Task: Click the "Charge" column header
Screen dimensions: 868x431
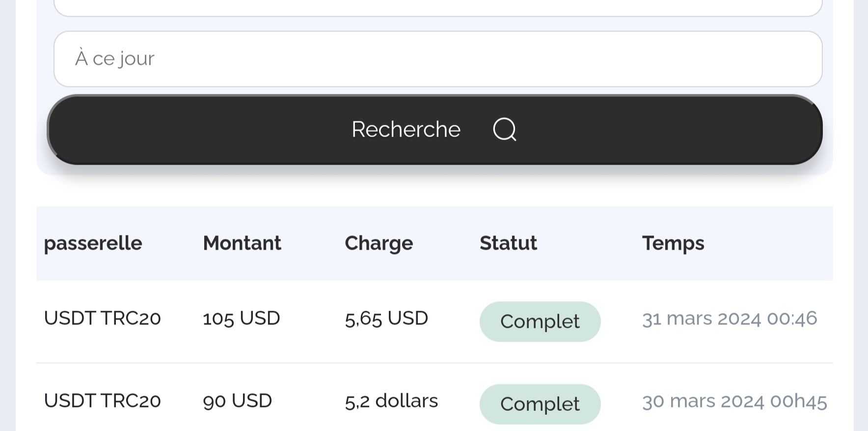Action: pyautogui.click(x=379, y=243)
